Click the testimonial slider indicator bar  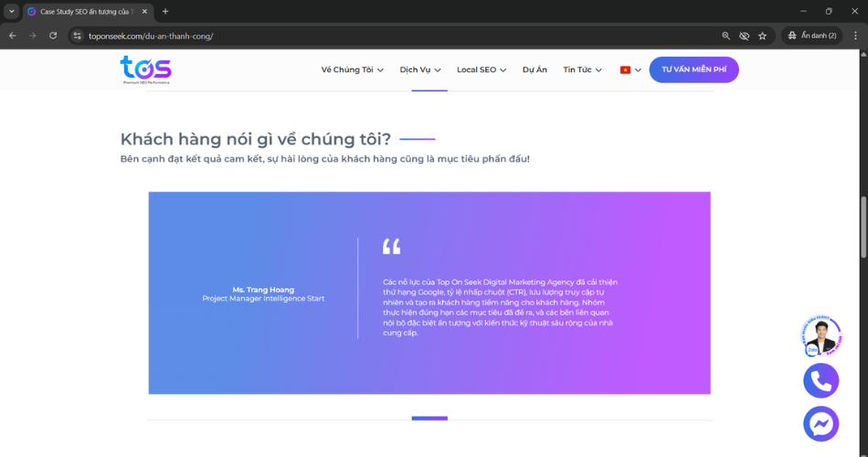pyautogui.click(x=429, y=418)
